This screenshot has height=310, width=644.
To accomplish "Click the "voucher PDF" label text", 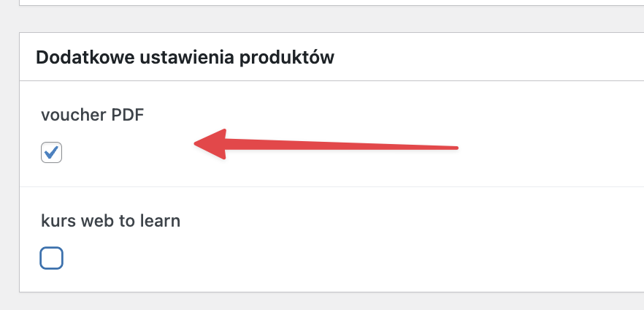I will pos(88,115).
